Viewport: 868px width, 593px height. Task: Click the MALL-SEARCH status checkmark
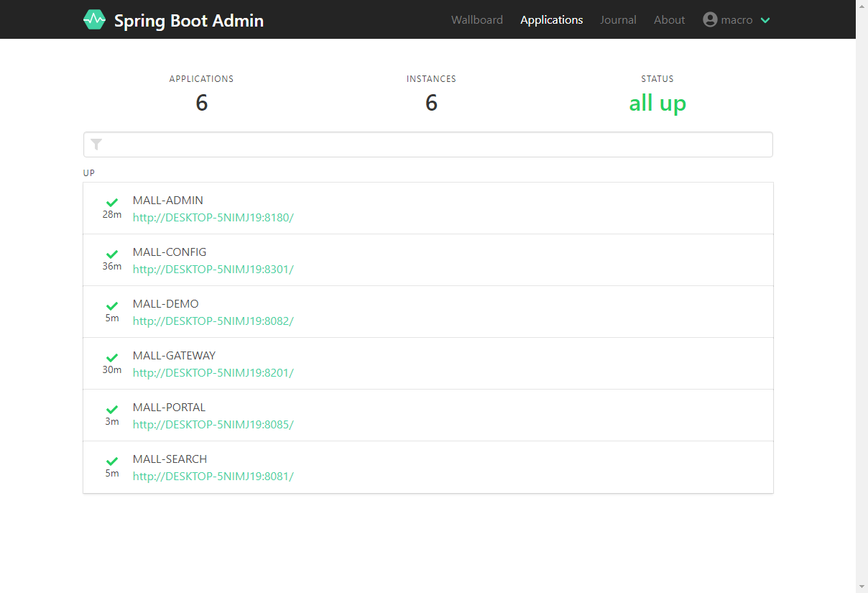point(112,461)
